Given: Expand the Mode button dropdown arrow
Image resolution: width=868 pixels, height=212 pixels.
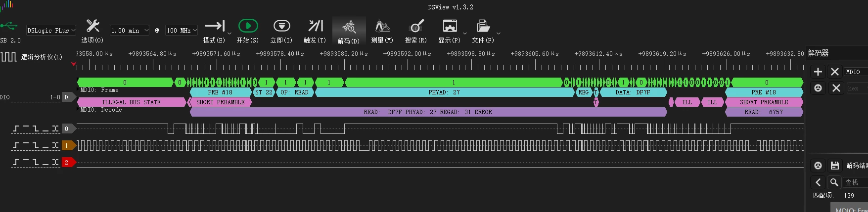Looking at the screenshot, I should 229,34.
